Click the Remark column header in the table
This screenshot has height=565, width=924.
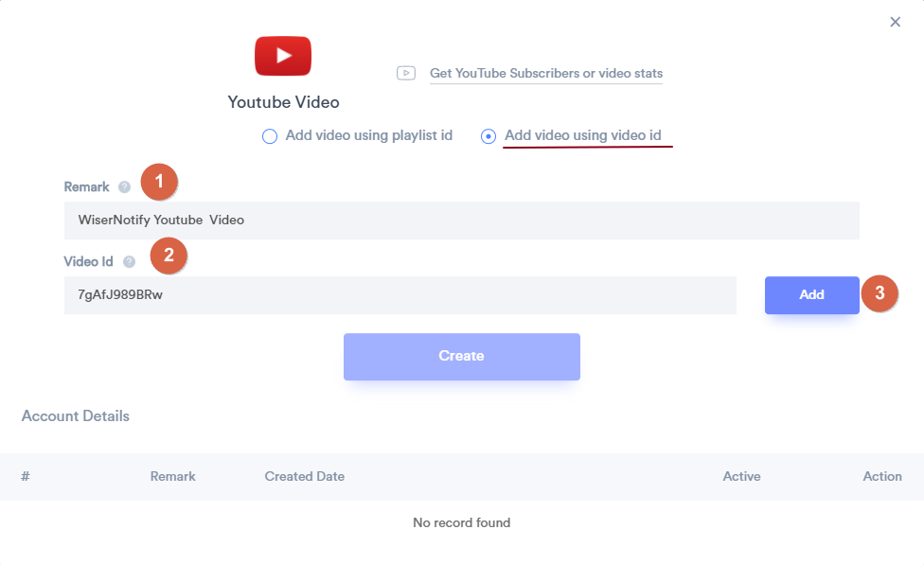(x=172, y=476)
